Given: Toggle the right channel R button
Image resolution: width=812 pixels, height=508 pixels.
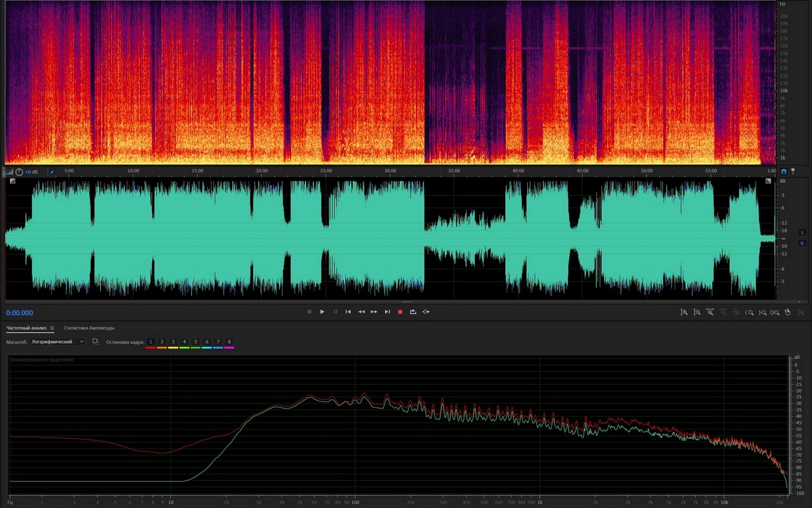Looking at the screenshot, I should tap(802, 243).
